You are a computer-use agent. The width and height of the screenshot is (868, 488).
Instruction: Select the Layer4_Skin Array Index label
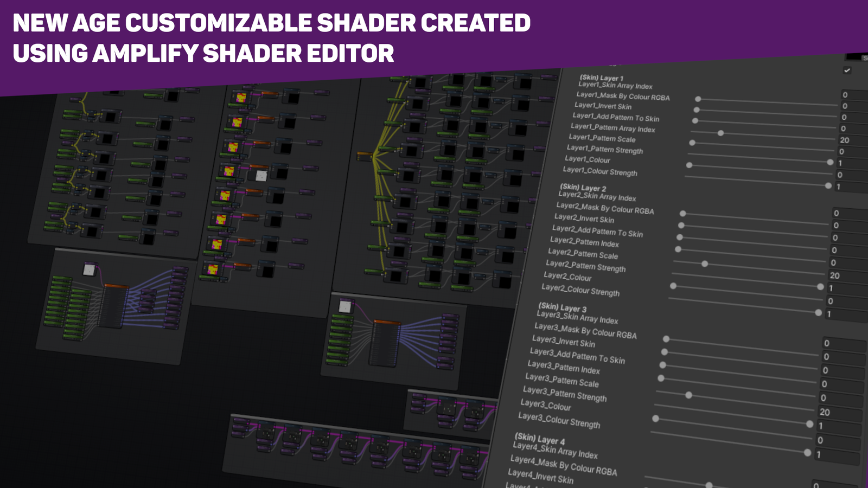click(x=554, y=451)
